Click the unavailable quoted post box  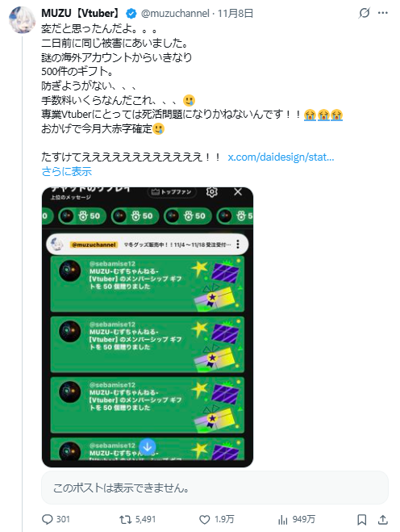(x=215, y=488)
